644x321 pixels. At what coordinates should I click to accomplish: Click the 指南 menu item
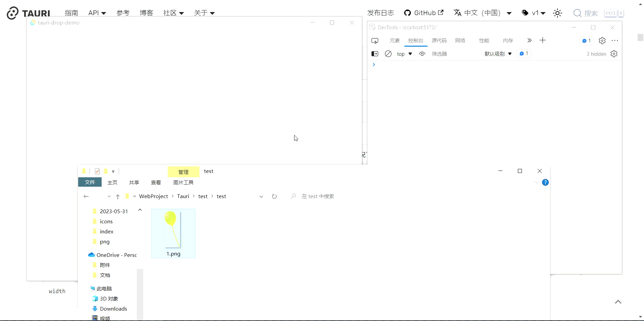click(71, 13)
